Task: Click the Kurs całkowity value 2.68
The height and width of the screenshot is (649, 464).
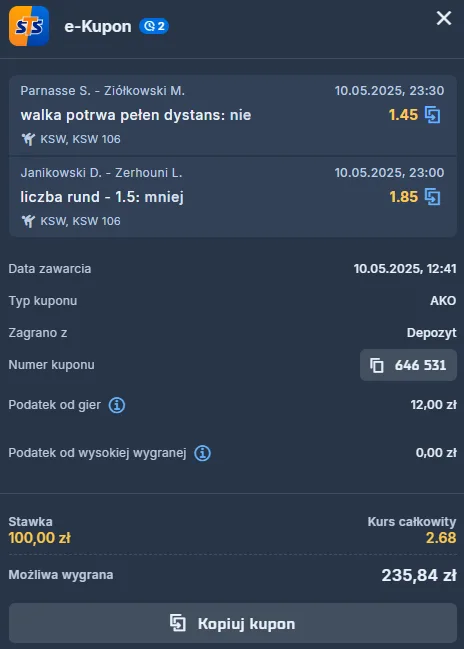Action: 441,538
